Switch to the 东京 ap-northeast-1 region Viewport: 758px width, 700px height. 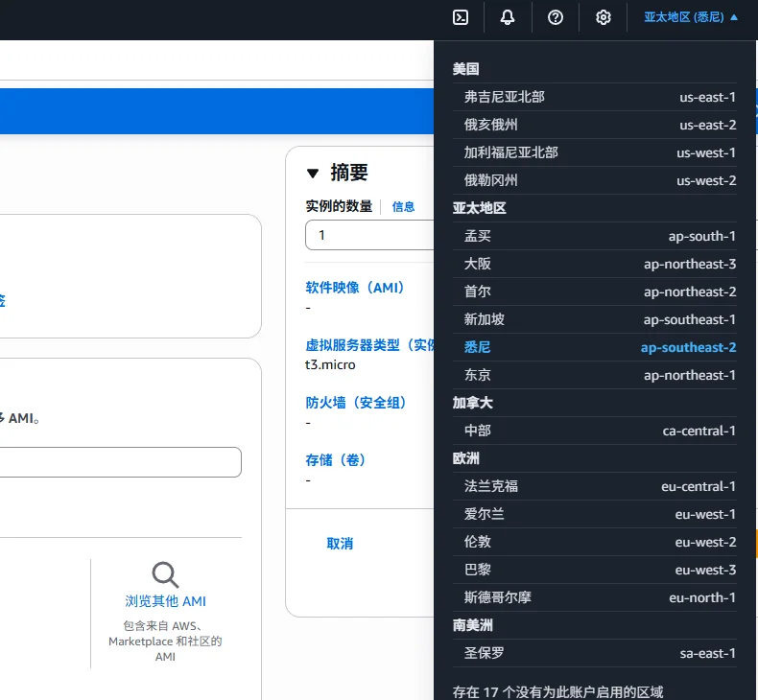[x=600, y=375]
